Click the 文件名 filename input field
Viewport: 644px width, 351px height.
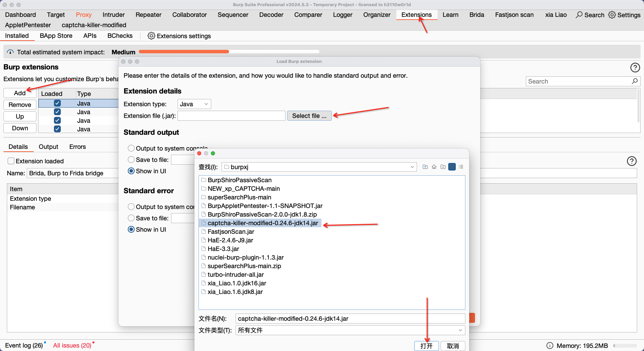[x=350, y=318]
